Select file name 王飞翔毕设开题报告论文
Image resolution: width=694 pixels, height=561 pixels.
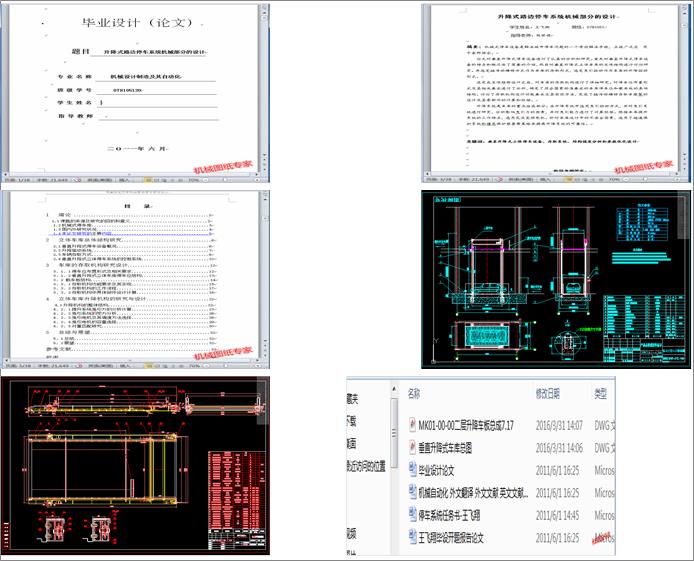(x=451, y=538)
